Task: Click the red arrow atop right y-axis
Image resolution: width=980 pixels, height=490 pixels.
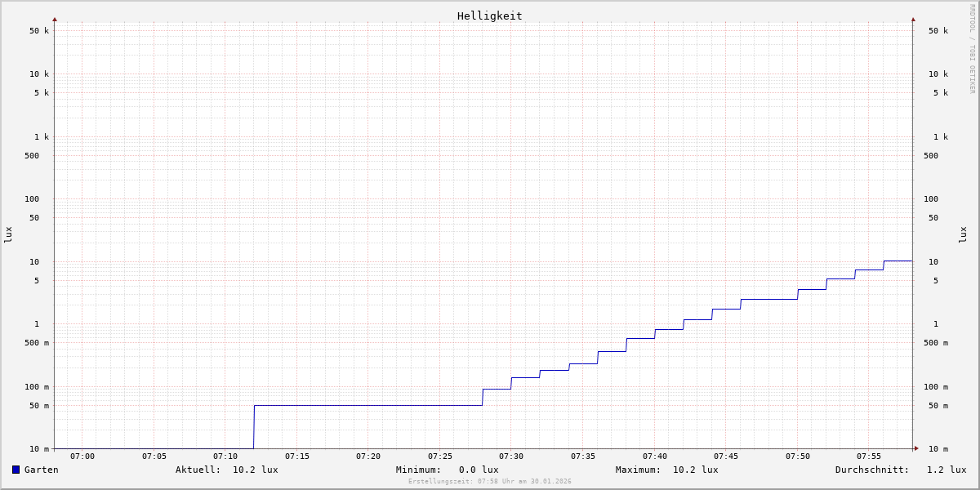Action: point(913,19)
